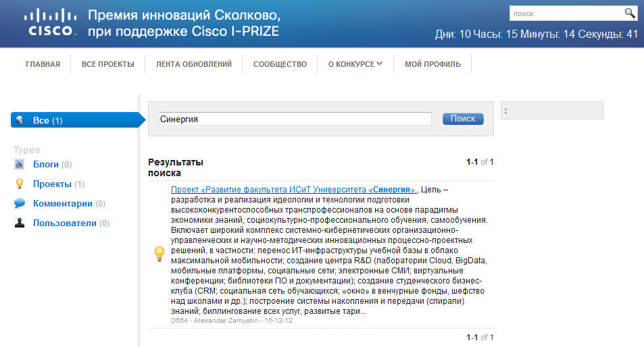The width and height of the screenshot is (644, 347).
Task: Click the result metadata D564 - Alexander Zamyatin
Action: [x=232, y=321]
